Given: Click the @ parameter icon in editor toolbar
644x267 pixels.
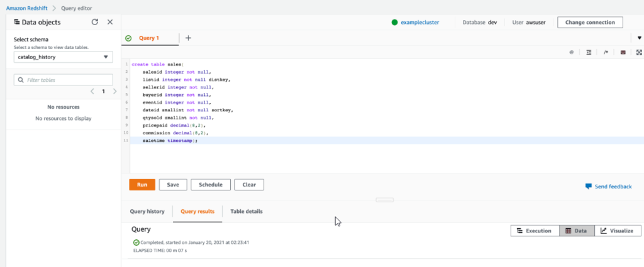Looking at the screenshot, I should pos(571,53).
